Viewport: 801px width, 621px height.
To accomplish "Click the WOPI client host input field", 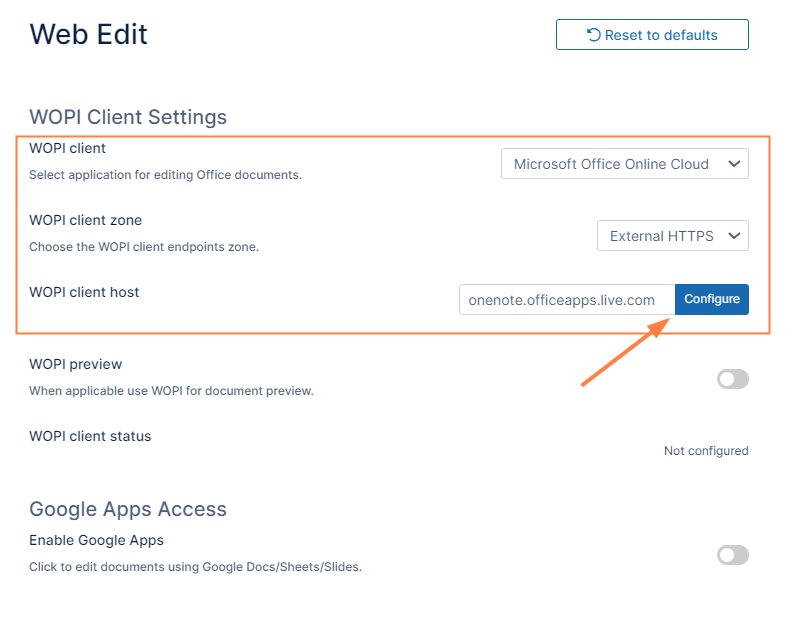I will pyautogui.click(x=566, y=299).
